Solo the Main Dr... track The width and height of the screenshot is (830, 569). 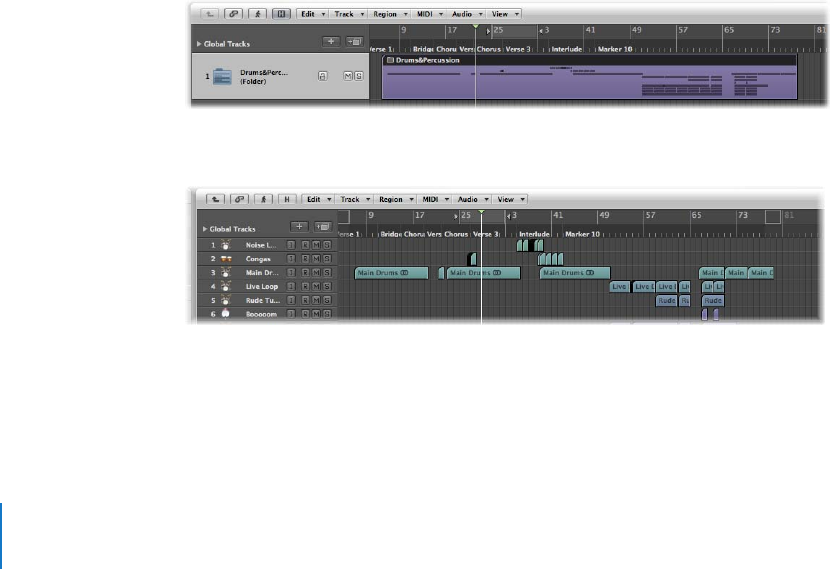coord(327,273)
